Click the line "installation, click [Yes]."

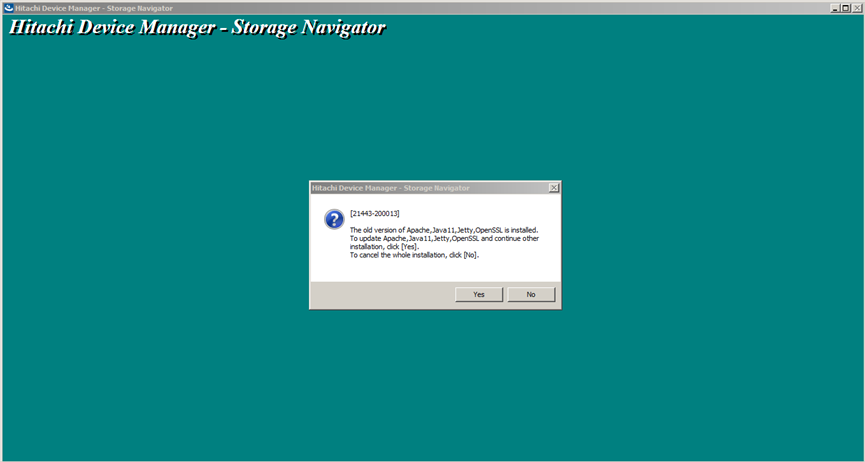click(x=384, y=247)
